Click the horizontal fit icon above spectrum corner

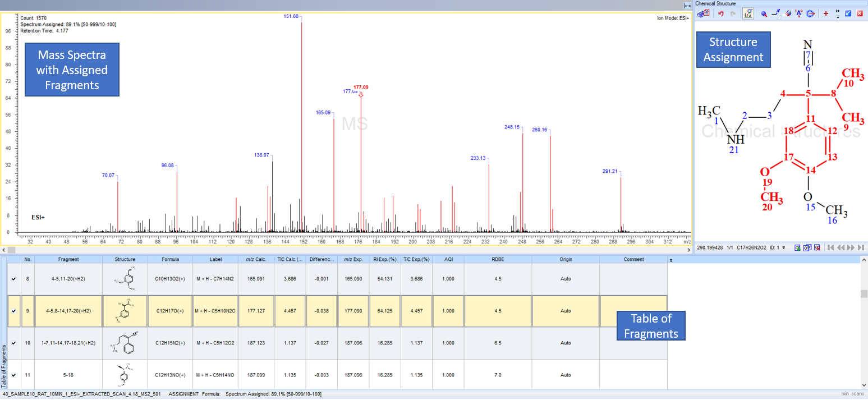point(687,5)
